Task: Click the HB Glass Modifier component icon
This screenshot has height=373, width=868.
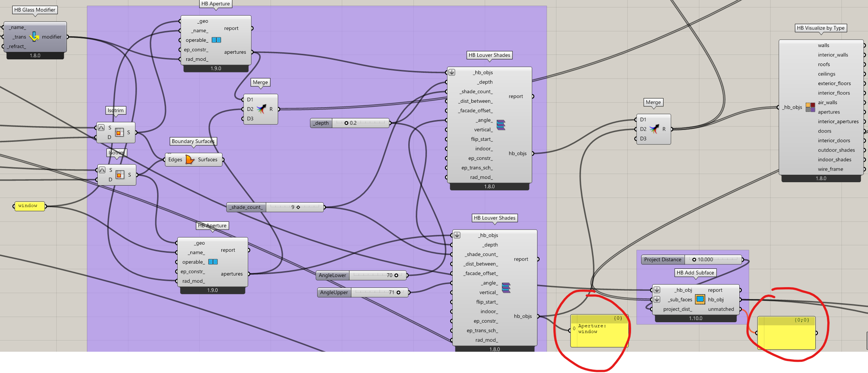Action: tap(34, 37)
